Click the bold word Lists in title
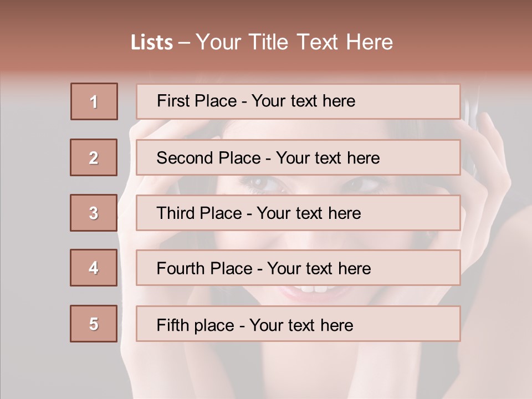The image size is (532, 399). 152,43
